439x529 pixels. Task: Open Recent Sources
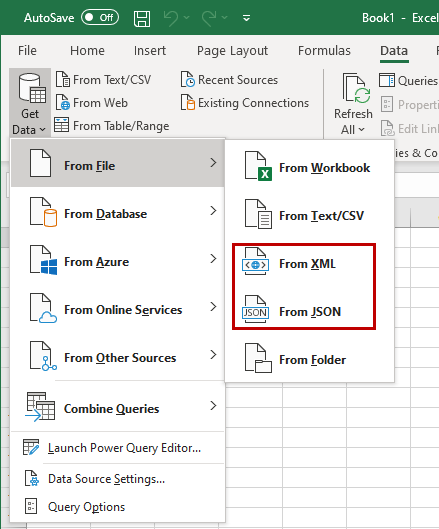[x=238, y=80]
